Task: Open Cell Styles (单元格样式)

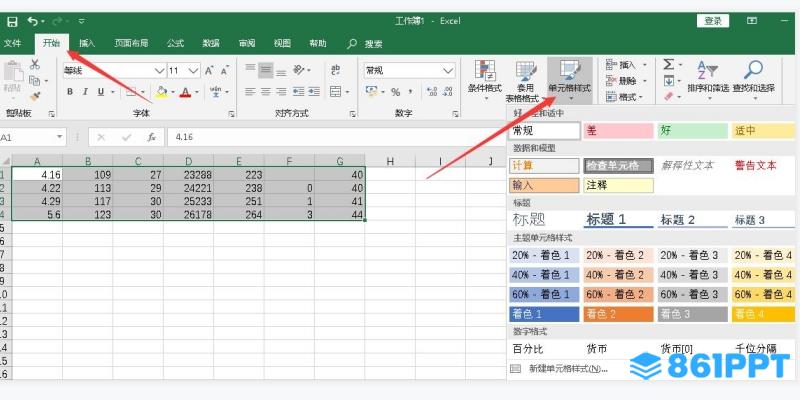Action: coord(569,81)
